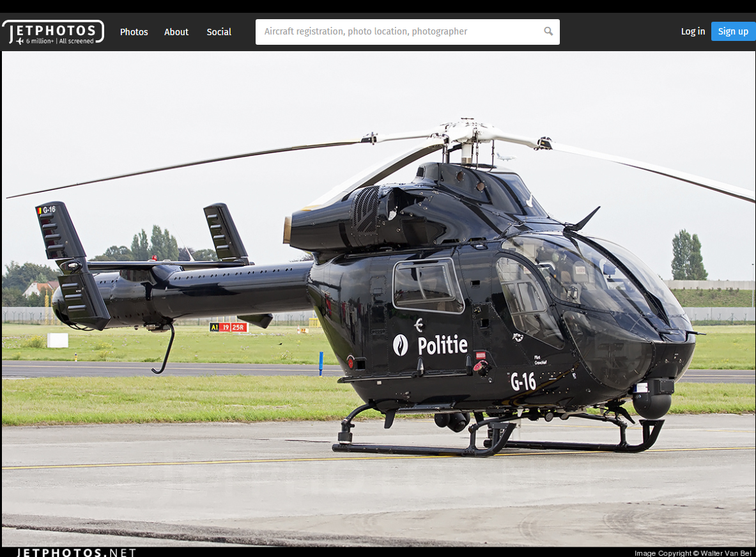Click the Walter Van Bel copyright text
This screenshot has height=557, width=756.
pyautogui.click(x=692, y=553)
